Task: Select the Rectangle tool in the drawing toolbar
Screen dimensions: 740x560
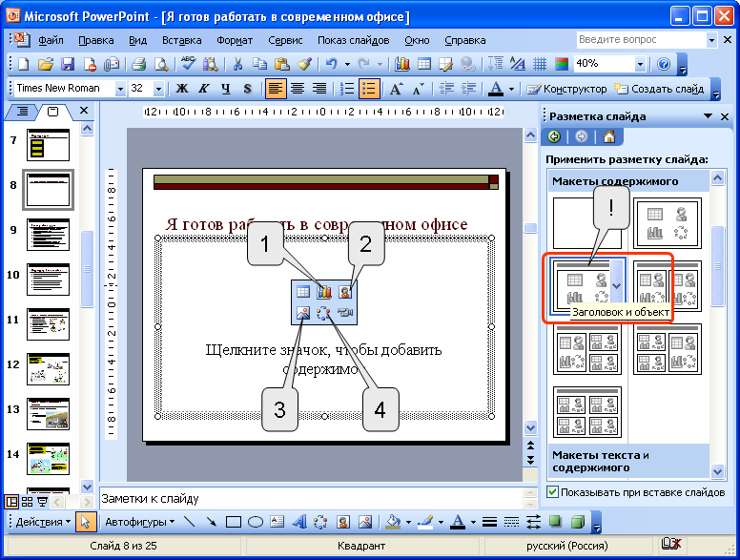Action: (233, 522)
